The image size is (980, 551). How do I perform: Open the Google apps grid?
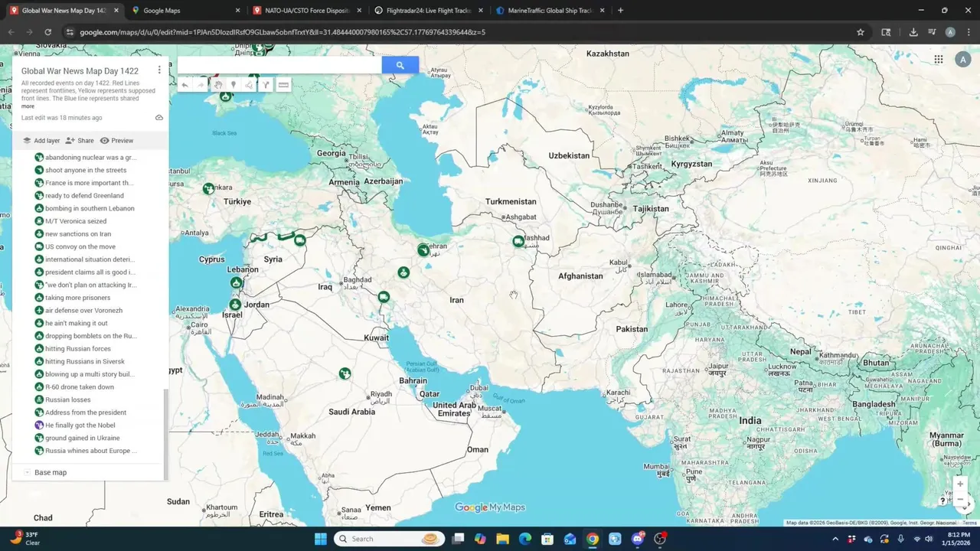(939, 60)
